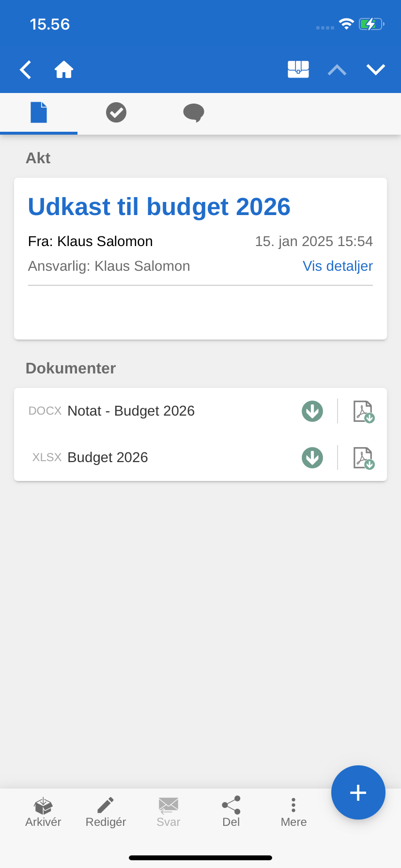The width and height of the screenshot is (401, 868).
Task: Open the Mere options menu
Action: pyautogui.click(x=293, y=812)
